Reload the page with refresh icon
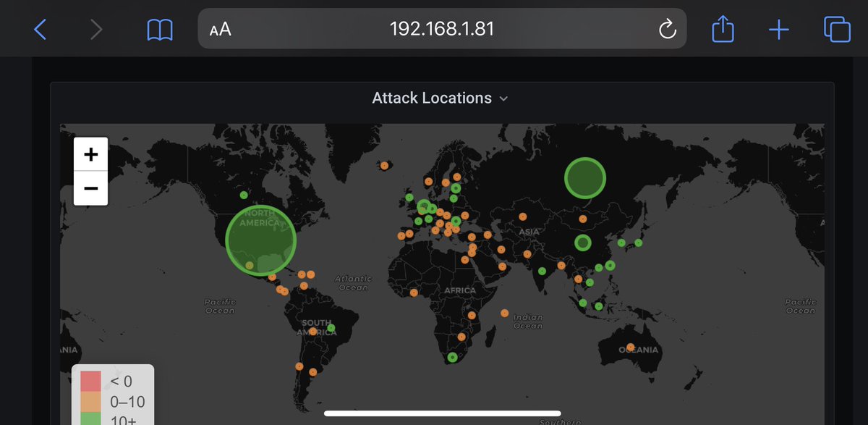868x425 pixels. point(666,30)
